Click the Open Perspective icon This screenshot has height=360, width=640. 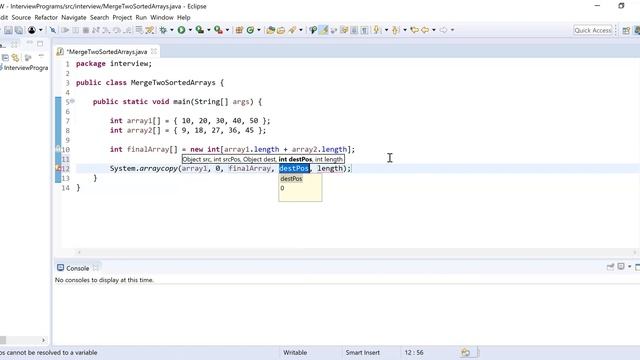[626, 31]
